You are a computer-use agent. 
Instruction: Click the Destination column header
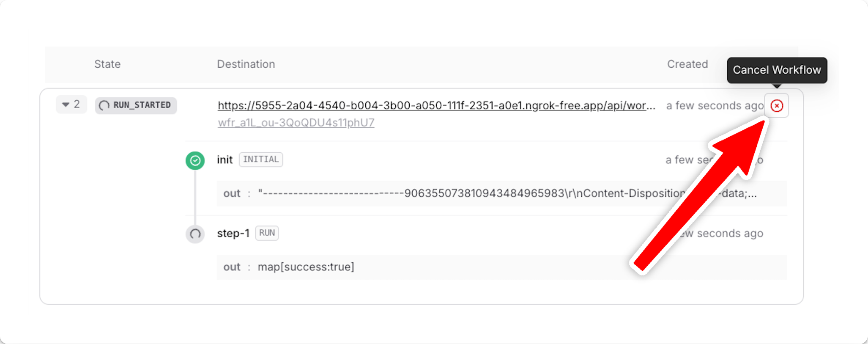[x=246, y=64]
